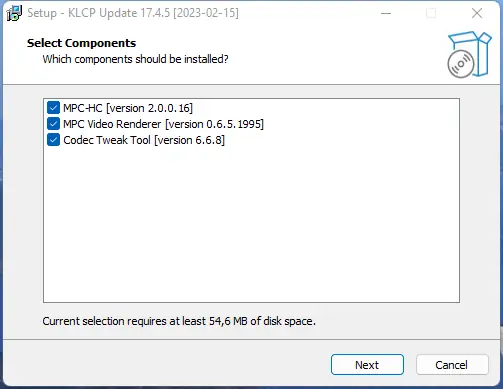Disable the Codec Tweak Tool checkbox

tap(53, 140)
